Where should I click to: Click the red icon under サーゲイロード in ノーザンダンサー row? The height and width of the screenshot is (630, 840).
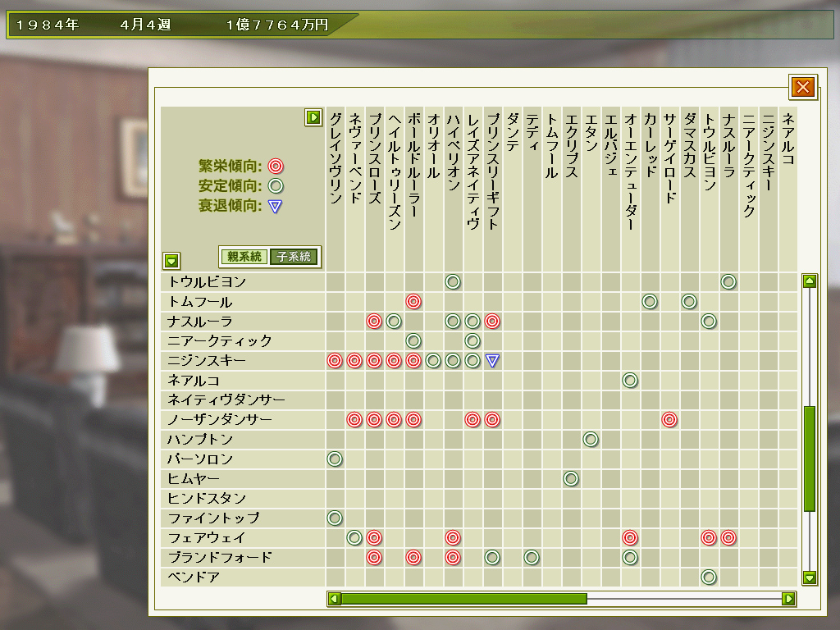(x=669, y=420)
